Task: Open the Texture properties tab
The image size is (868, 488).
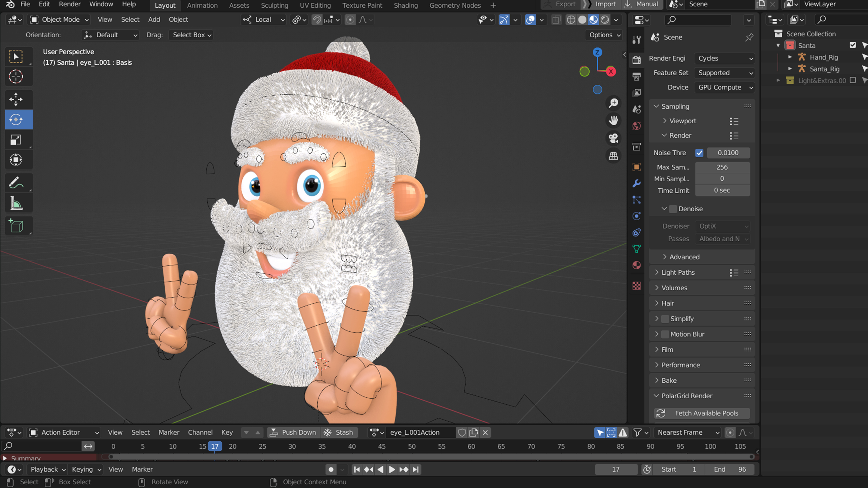Action: (x=636, y=286)
